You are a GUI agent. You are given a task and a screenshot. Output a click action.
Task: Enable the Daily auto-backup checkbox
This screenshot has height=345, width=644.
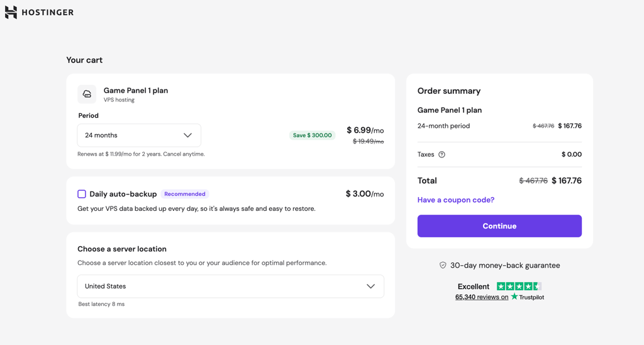tap(82, 194)
